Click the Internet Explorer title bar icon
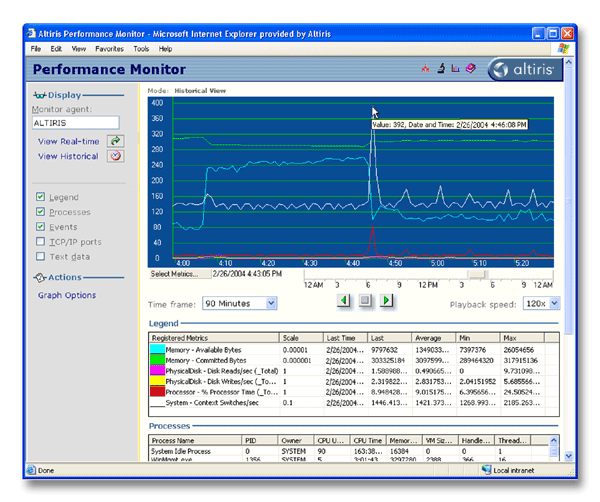The image size is (600, 502). [31, 34]
